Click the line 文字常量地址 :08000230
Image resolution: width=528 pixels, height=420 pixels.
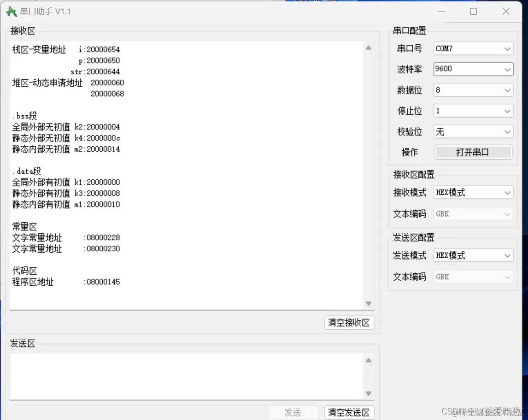coord(66,249)
